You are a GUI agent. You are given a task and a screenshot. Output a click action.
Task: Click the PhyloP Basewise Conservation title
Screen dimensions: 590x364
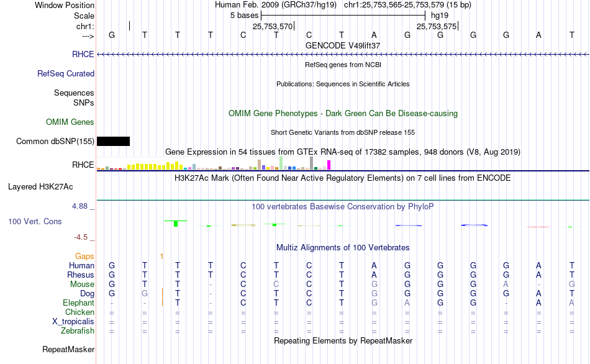(x=343, y=207)
